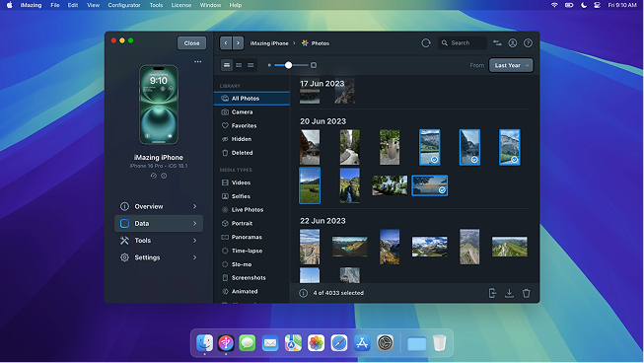The height and width of the screenshot is (363, 644).
Task: Click the help question mark icon
Action: click(528, 43)
